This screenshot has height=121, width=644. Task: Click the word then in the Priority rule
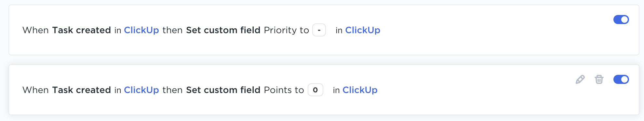pyautogui.click(x=172, y=30)
